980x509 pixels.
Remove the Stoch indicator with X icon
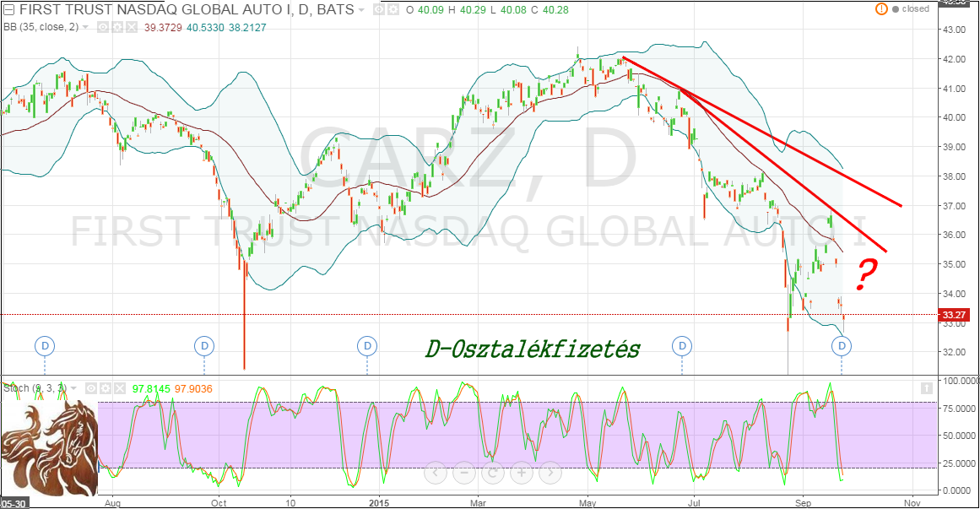pyautogui.click(x=118, y=388)
